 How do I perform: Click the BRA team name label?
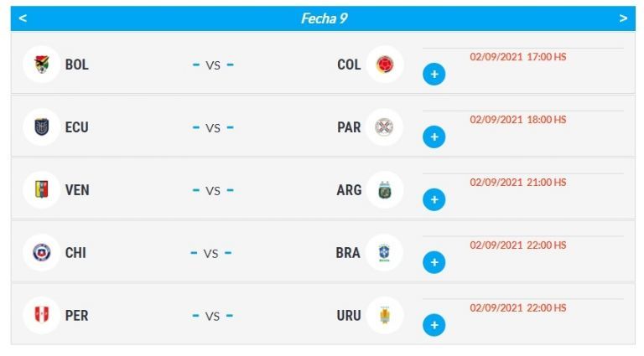point(348,253)
